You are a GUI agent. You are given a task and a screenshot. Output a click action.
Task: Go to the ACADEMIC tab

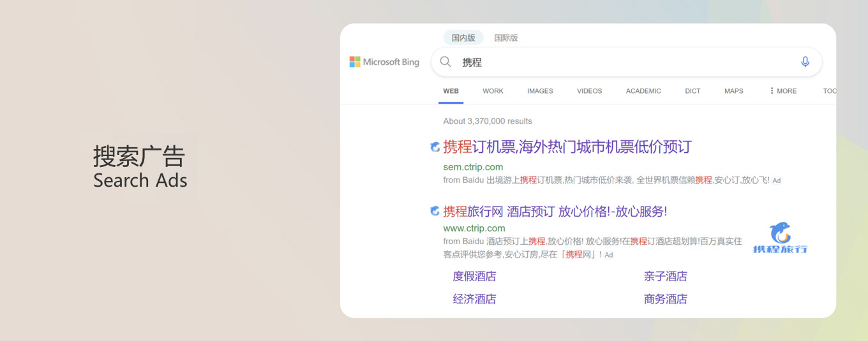[643, 91]
